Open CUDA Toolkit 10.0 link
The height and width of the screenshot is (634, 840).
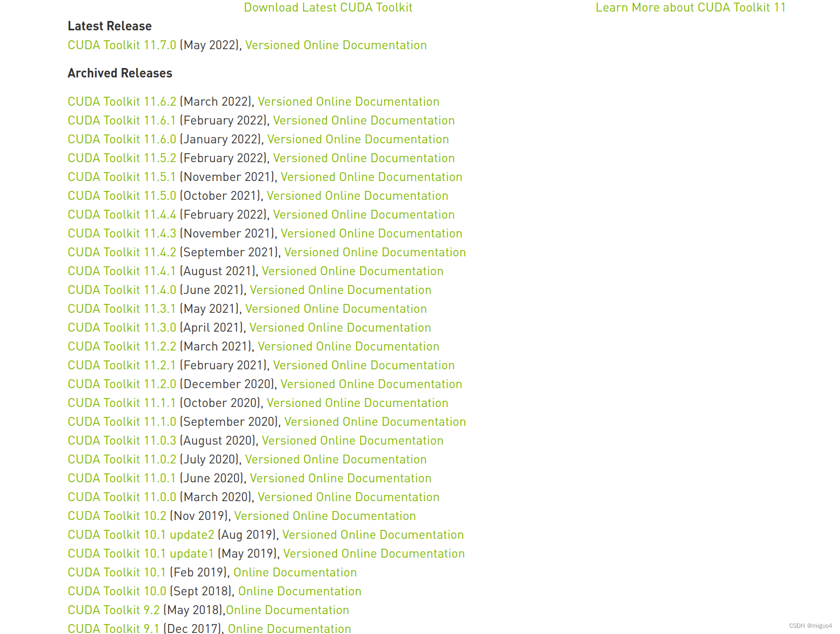[117, 591]
